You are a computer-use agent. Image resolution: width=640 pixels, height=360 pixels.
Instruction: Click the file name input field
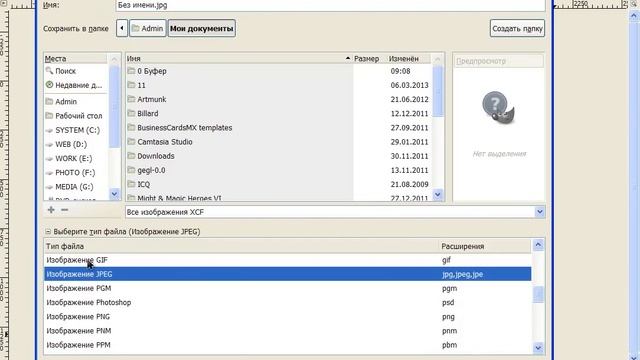[331, 5]
